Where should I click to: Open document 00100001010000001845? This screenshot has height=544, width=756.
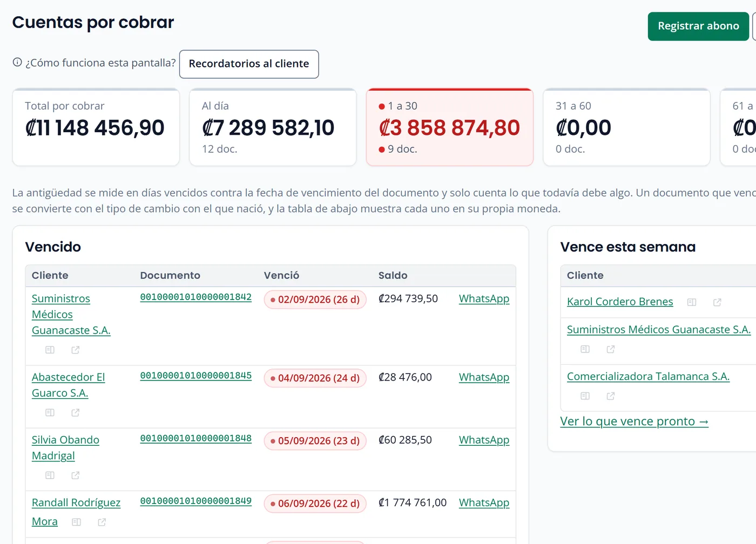(x=195, y=376)
